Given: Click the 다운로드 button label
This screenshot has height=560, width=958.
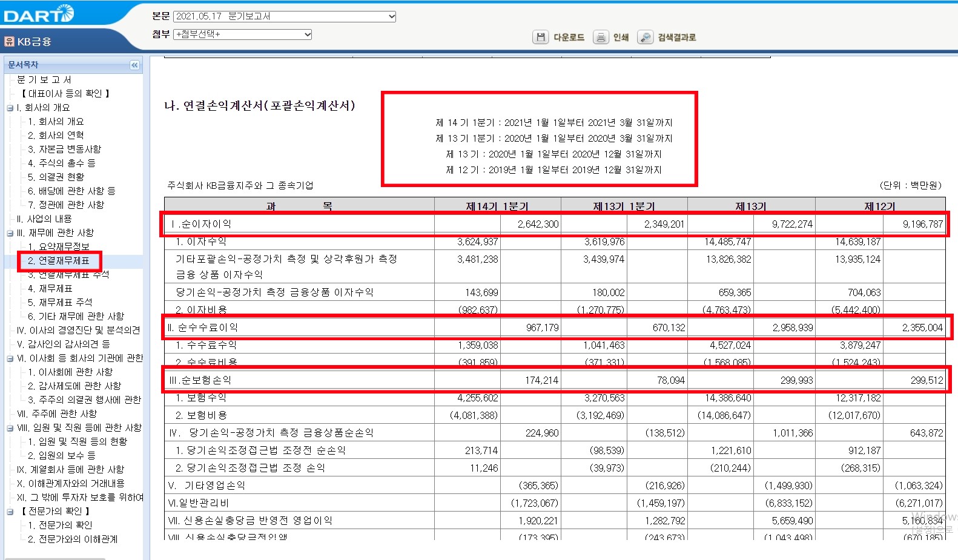Looking at the screenshot, I should (x=569, y=38).
